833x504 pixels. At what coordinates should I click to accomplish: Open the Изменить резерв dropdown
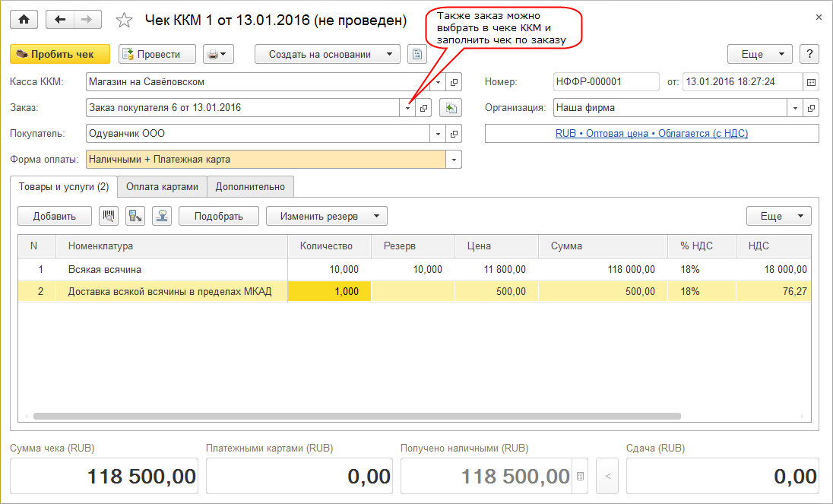click(x=326, y=216)
